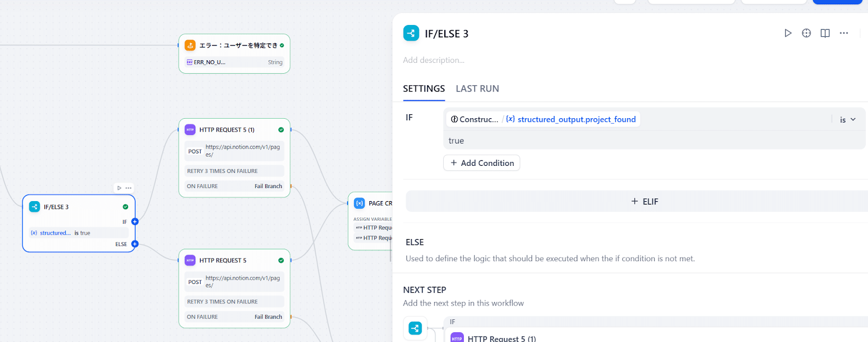Screen dimensions: 868x342
Task: Click the orange icon on the エラー node
Action: [x=190, y=45]
